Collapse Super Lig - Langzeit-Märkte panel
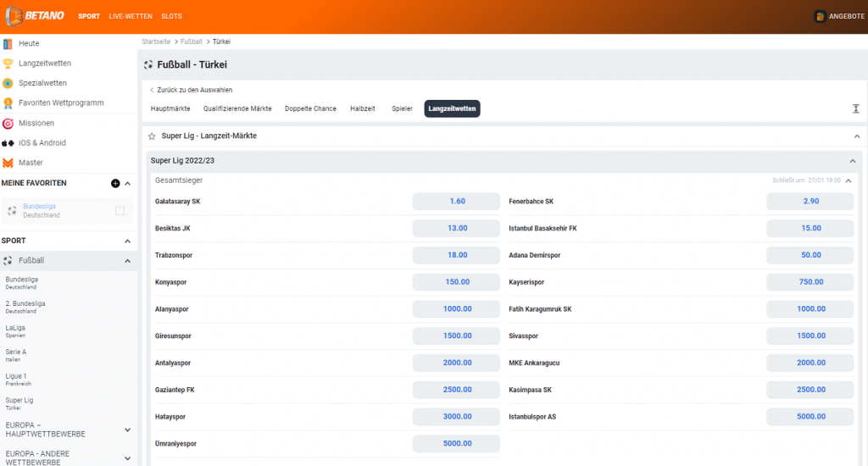The width and height of the screenshot is (868, 466). [857, 136]
